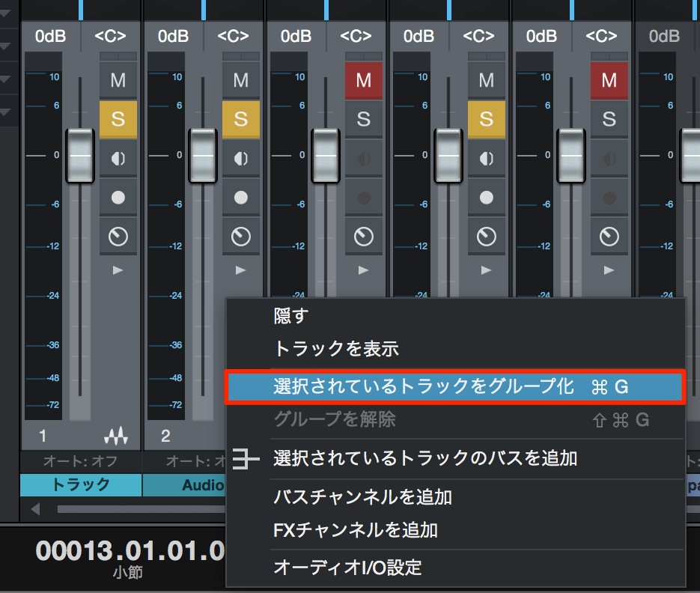Viewport: 700px width, 593px height.
Task: Click the dial icon on channel 1
Action: click(118, 236)
